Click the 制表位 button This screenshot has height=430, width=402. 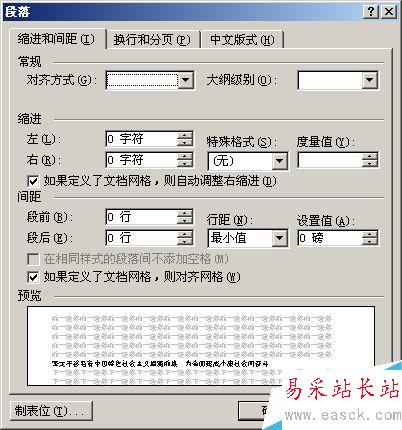51,411
